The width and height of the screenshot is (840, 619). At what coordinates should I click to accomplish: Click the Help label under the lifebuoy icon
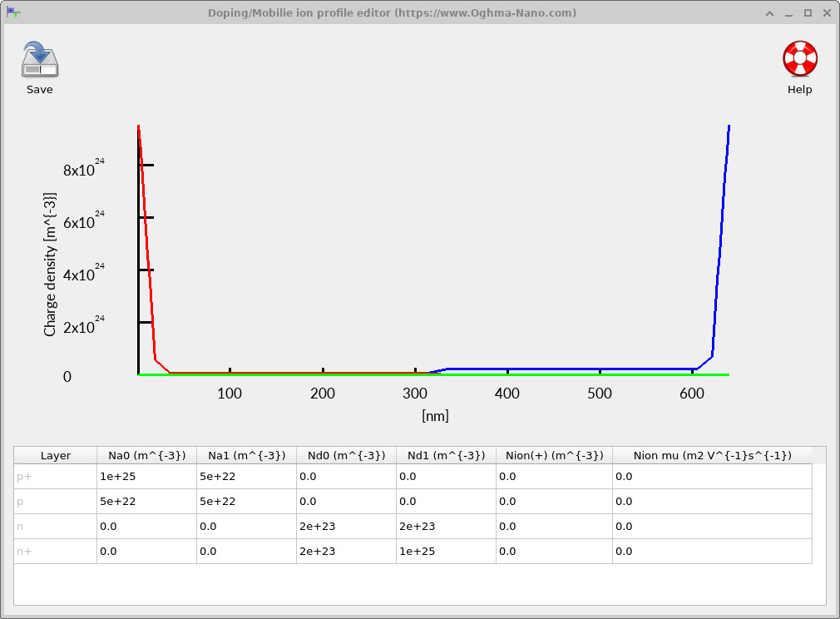click(x=799, y=89)
